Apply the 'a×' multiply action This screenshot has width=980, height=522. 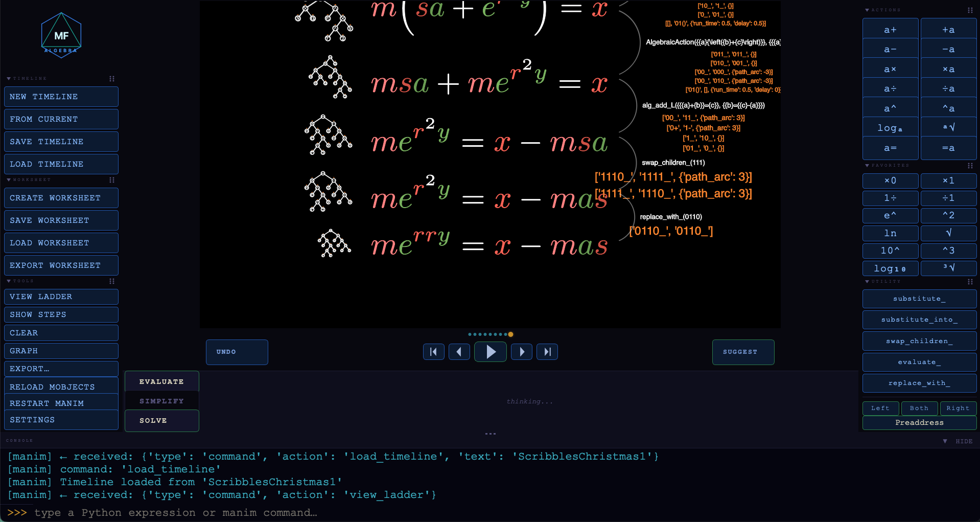click(x=890, y=69)
